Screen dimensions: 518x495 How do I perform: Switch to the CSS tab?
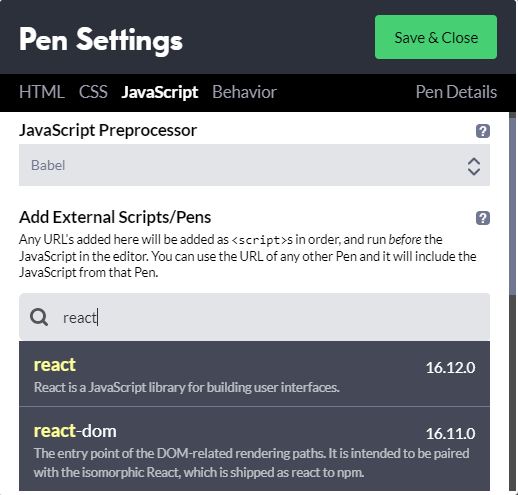(x=93, y=92)
